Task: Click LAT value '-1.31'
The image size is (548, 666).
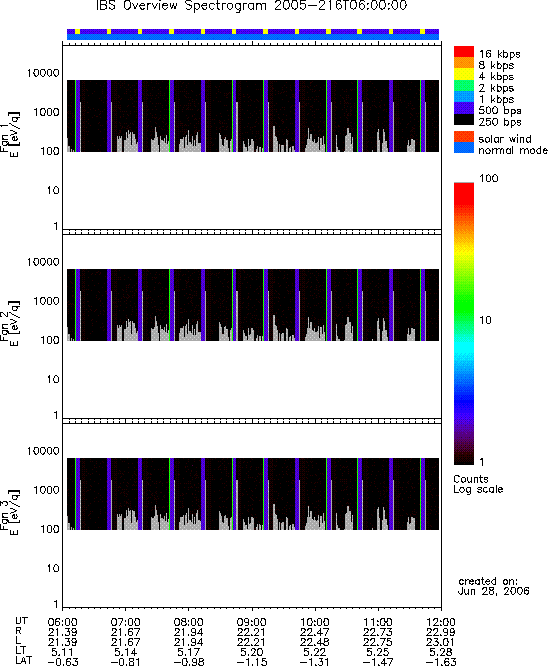Action: tap(314, 662)
